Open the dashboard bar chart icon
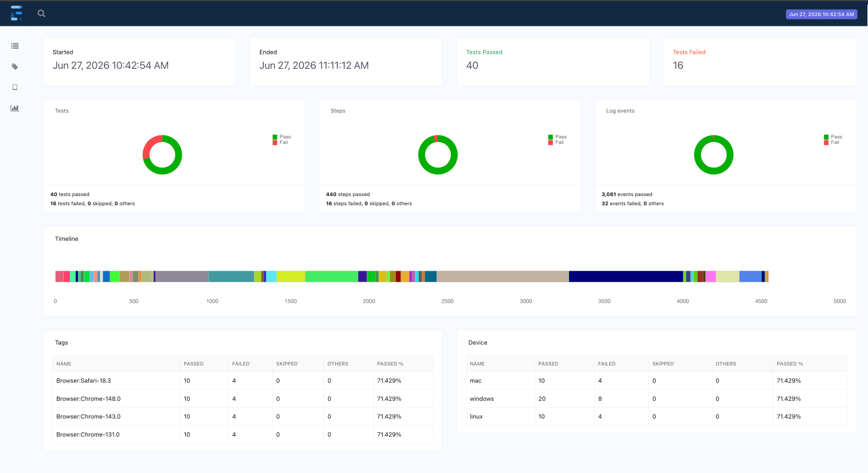 tap(15, 108)
